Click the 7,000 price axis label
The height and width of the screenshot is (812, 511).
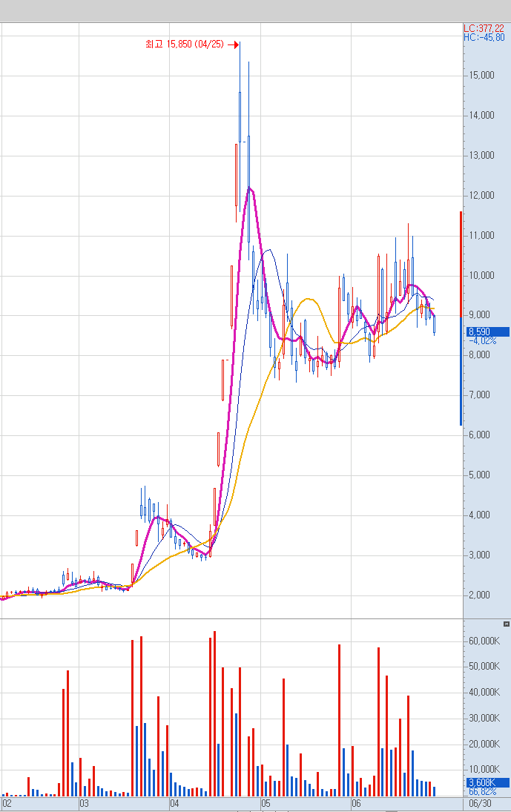click(479, 395)
